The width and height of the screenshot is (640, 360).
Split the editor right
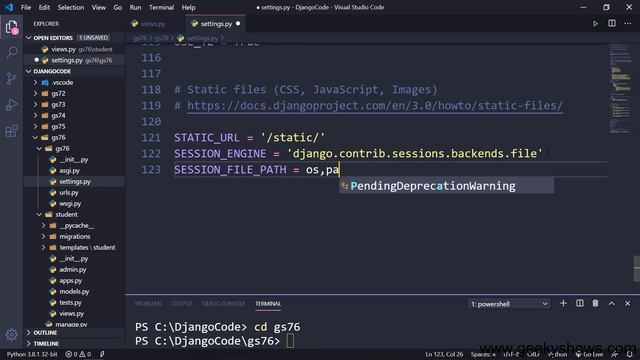(x=611, y=24)
